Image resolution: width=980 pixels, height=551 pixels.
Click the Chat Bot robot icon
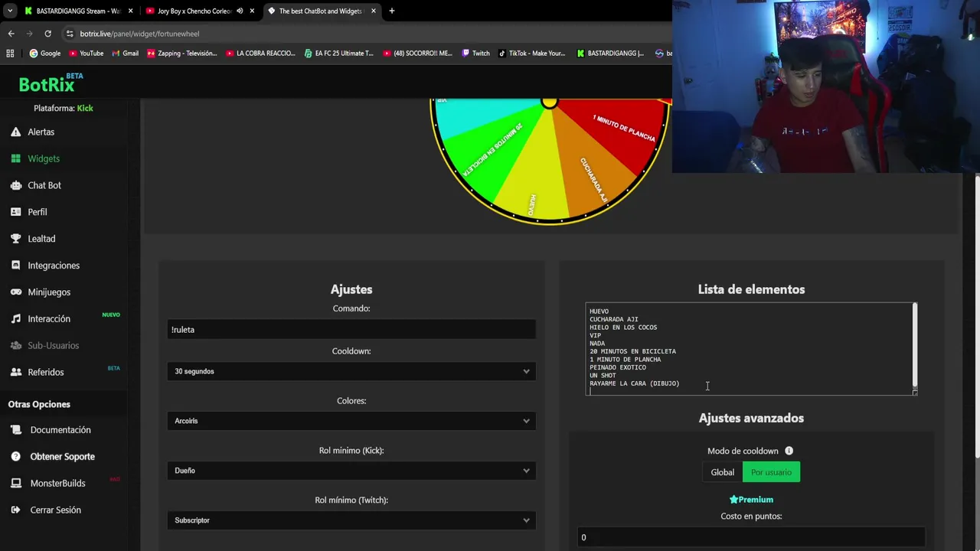[x=15, y=185]
